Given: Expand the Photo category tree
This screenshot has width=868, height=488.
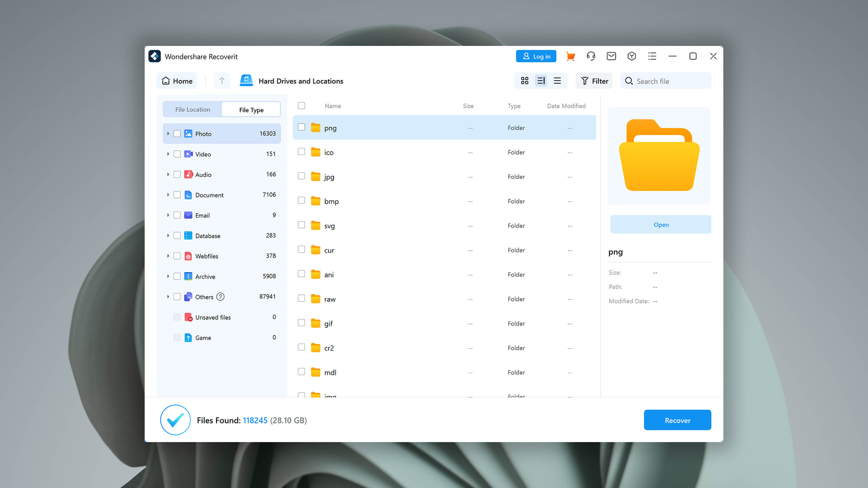Looking at the screenshot, I should click(x=168, y=134).
